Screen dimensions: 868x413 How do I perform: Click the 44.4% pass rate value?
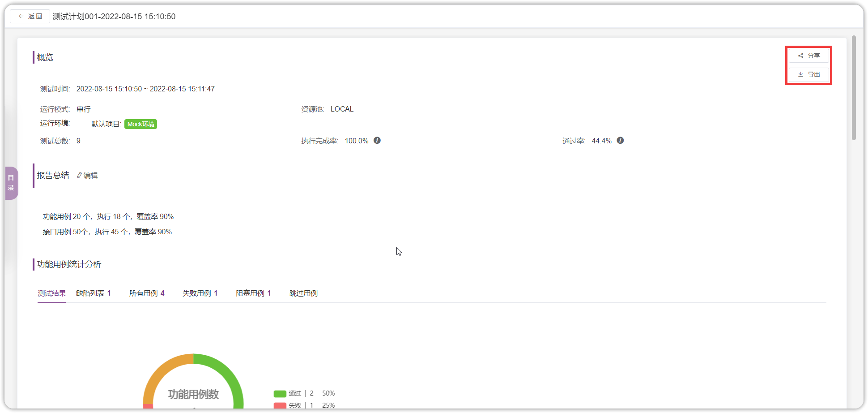(x=601, y=141)
